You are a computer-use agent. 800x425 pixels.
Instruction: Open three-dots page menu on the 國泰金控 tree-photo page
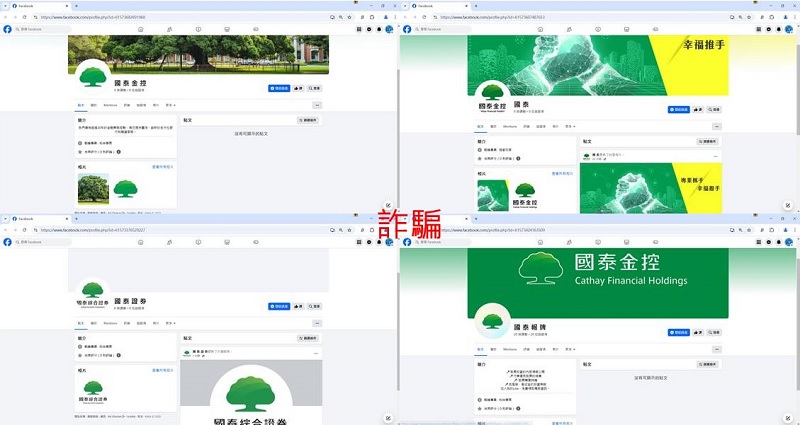pos(317,105)
